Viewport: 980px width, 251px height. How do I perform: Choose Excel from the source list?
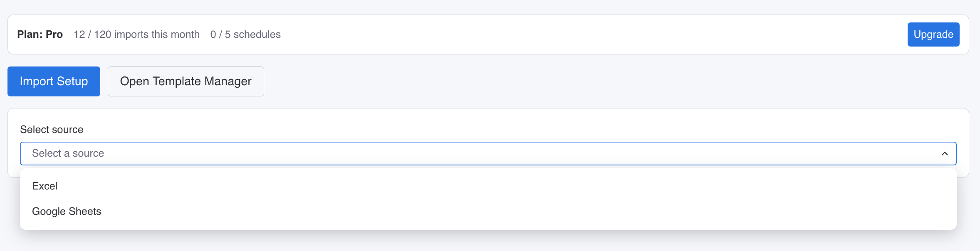(45, 186)
